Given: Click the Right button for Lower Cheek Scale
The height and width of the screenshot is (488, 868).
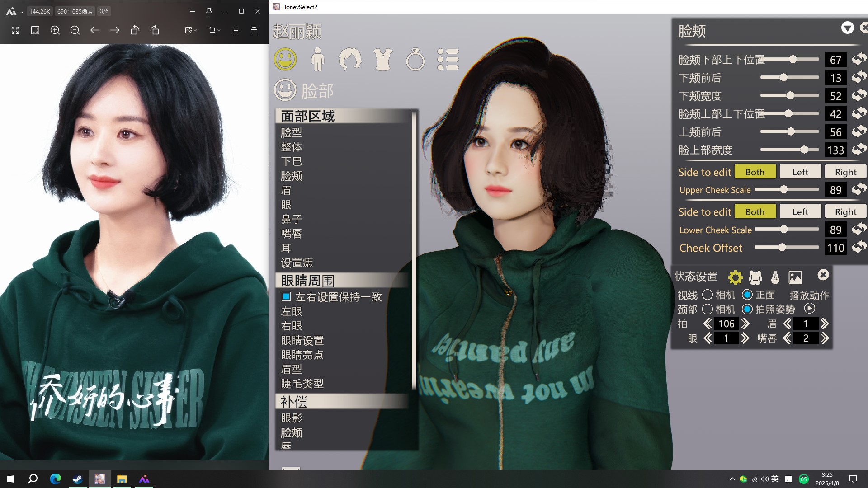Looking at the screenshot, I should 845,212.
